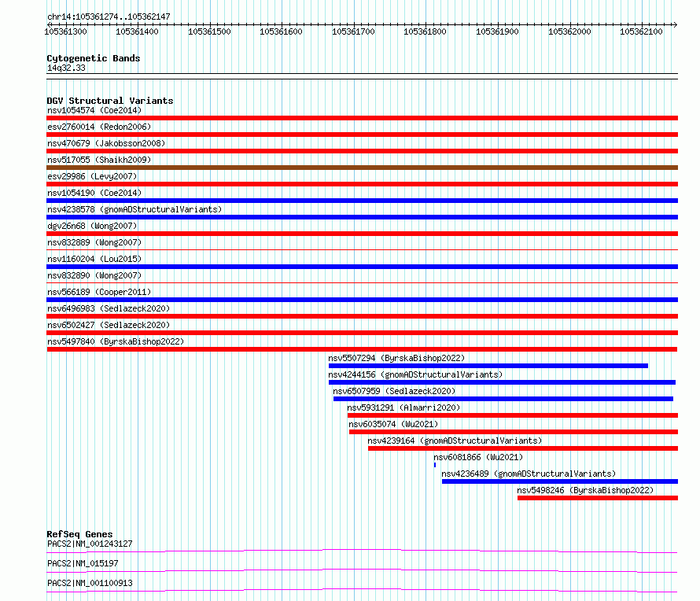Select the red bar under nsv6035074

(514, 432)
